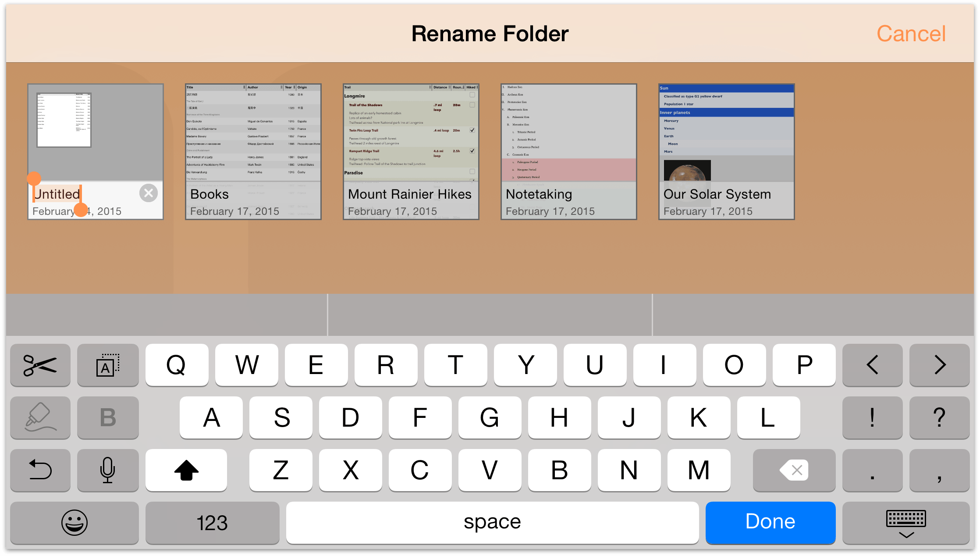Tap the select text key
Image resolution: width=980 pixels, height=556 pixels.
(x=108, y=365)
